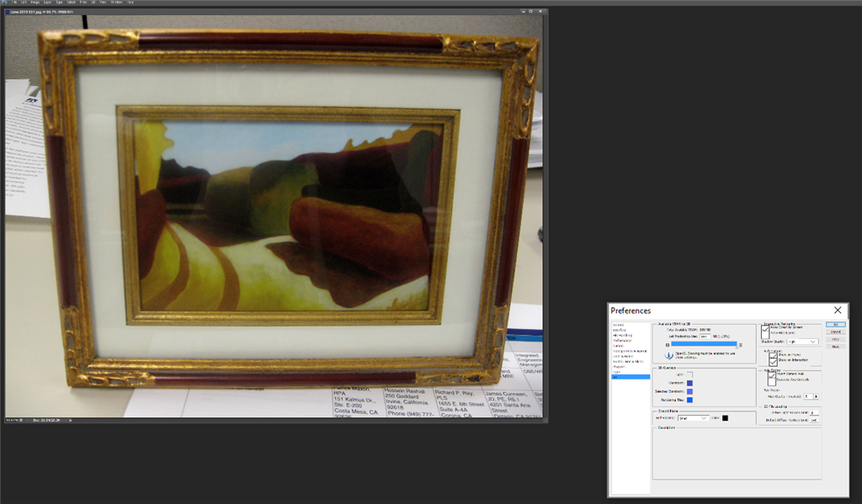The image size is (862, 504).
Task: Open the 3D menu
Action: coord(93,3)
